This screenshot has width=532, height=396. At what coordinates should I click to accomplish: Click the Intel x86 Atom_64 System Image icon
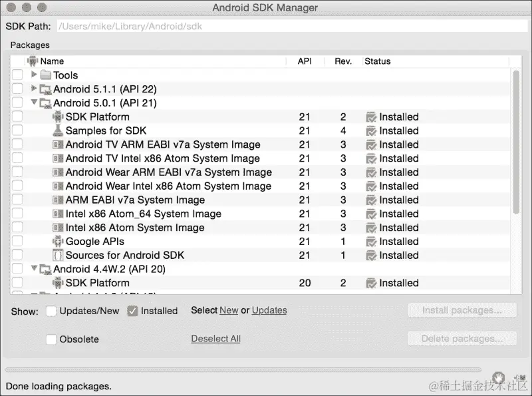[58, 214]
